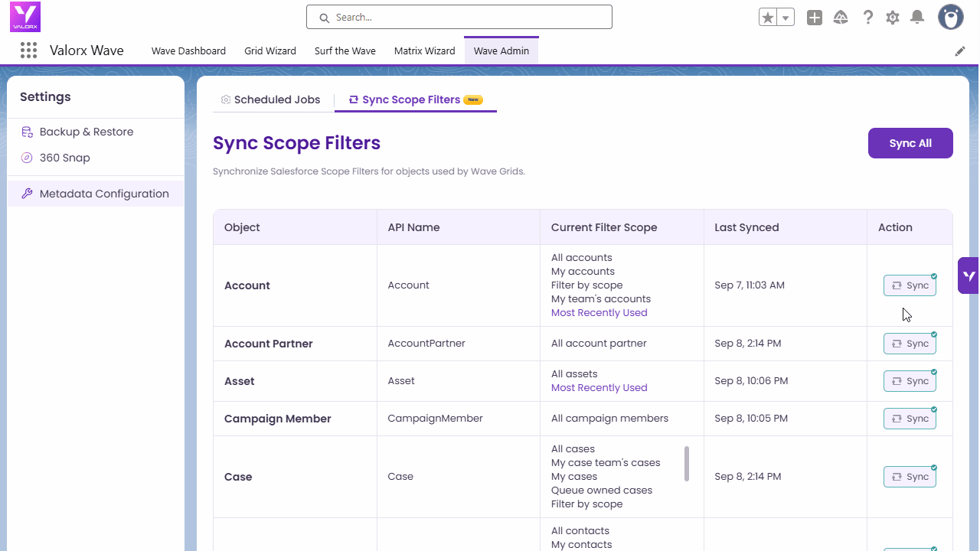Open the Valorx side panel tab
The width and height of the screenshot is (980, 551).
[x=969, y=275]
